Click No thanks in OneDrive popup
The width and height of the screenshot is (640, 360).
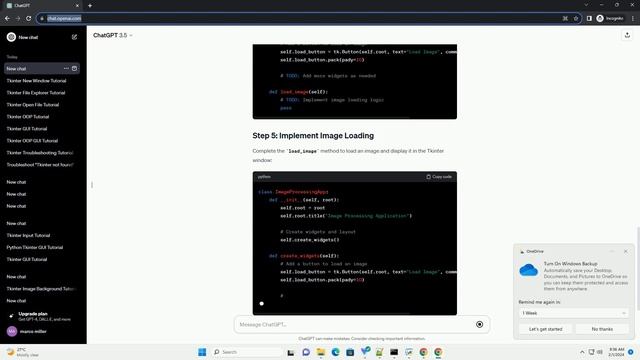[602, 329]
